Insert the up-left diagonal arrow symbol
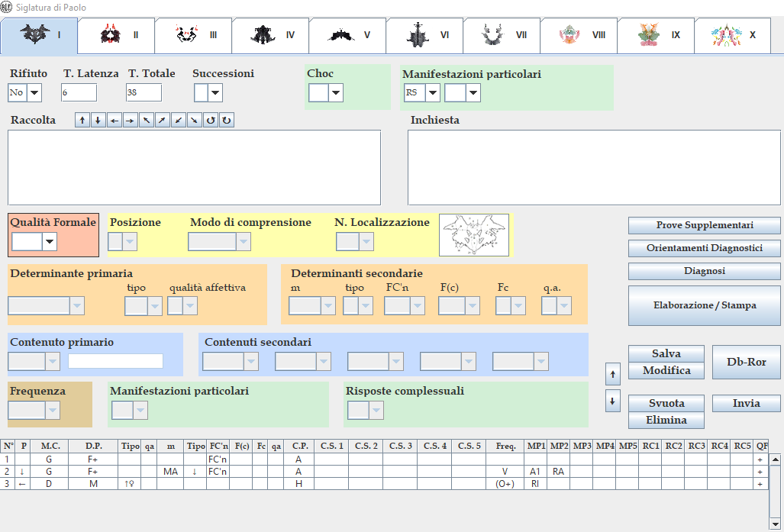784x532 pixels. coord(147,120)
